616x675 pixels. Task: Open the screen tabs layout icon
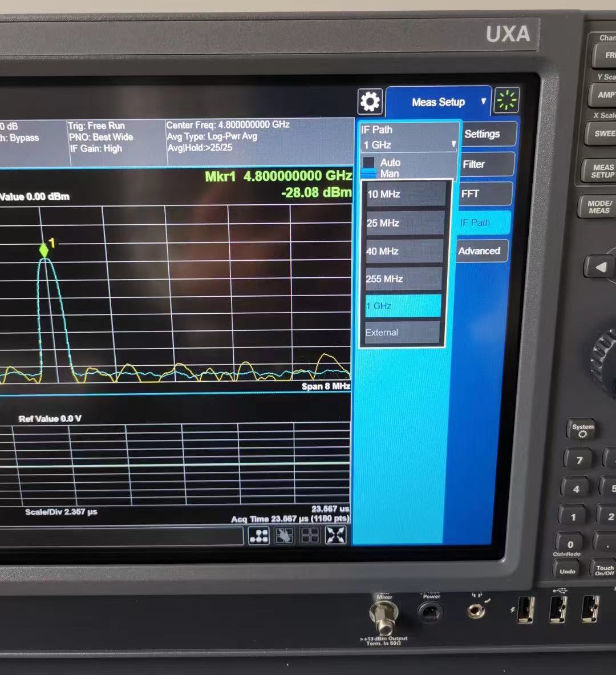pos(259,536)
